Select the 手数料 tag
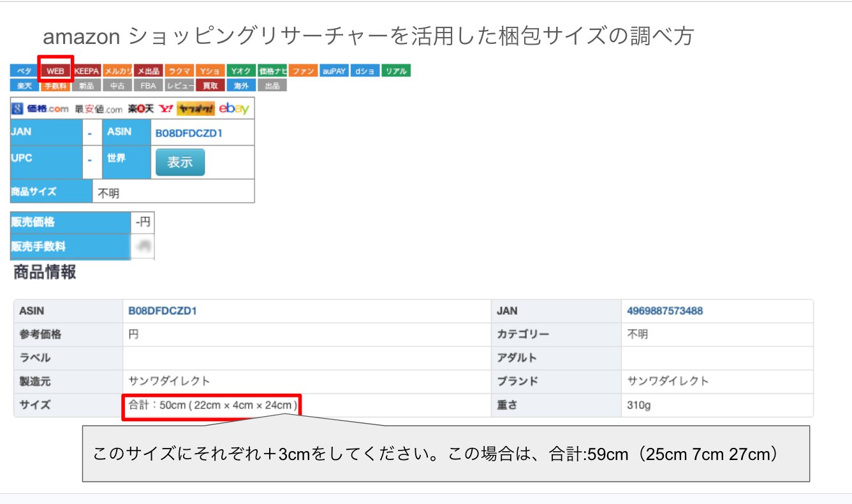 coord(55,85)
